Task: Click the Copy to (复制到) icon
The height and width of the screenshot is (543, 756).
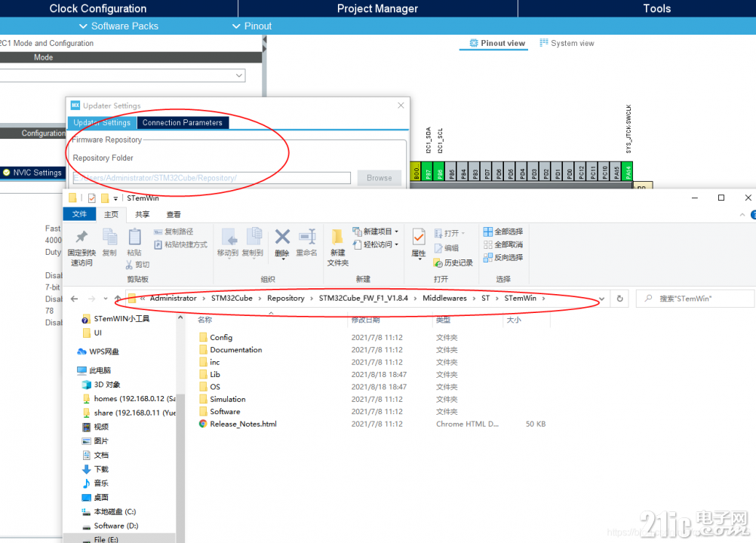Action: pyautogui.click(x=254, y=237)
